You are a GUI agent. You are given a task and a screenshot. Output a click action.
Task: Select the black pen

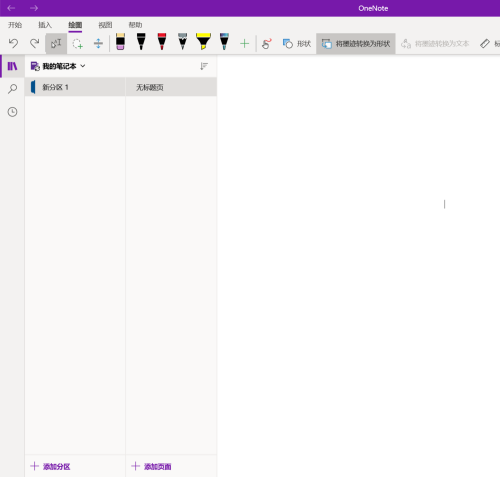[x=141, y=42]
